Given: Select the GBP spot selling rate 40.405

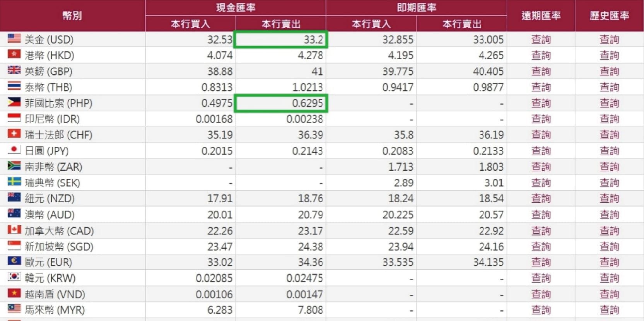Looking at the screenshot, I should pyautogui.click(x=488, y=71).
